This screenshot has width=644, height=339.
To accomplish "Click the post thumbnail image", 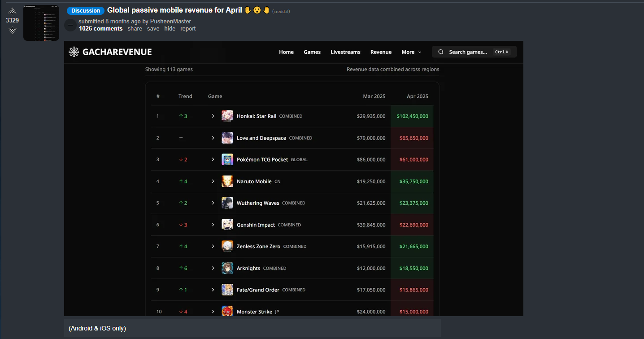I will [x=41, y=23].
